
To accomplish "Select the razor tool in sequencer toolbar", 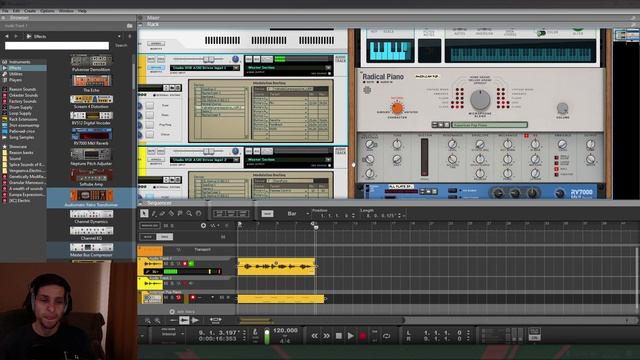I will (171, 213).
